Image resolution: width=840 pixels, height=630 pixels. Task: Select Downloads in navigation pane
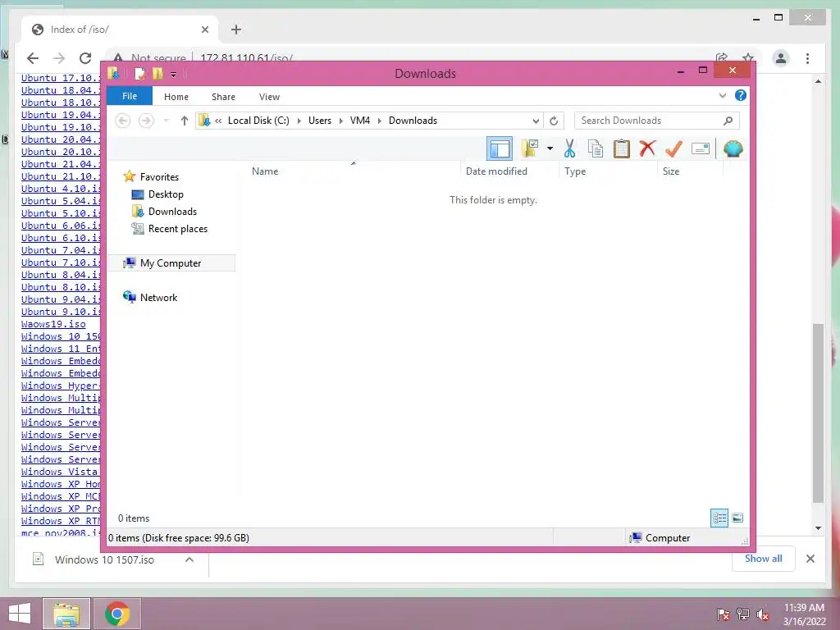coord(172,211)
